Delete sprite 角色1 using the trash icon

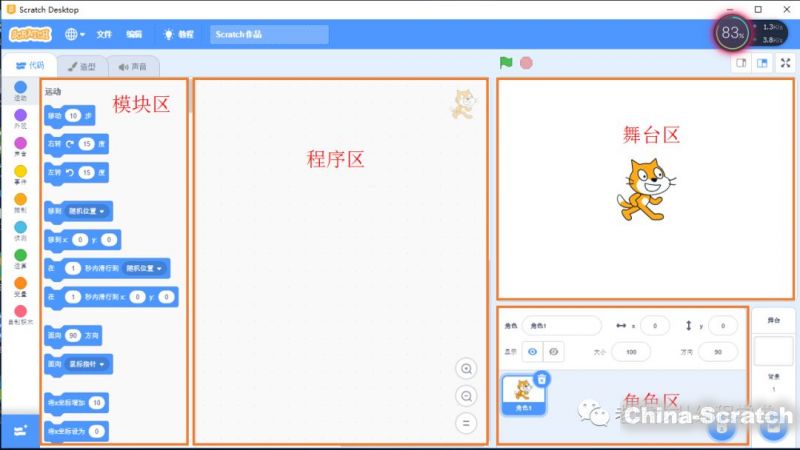(541, 378)
